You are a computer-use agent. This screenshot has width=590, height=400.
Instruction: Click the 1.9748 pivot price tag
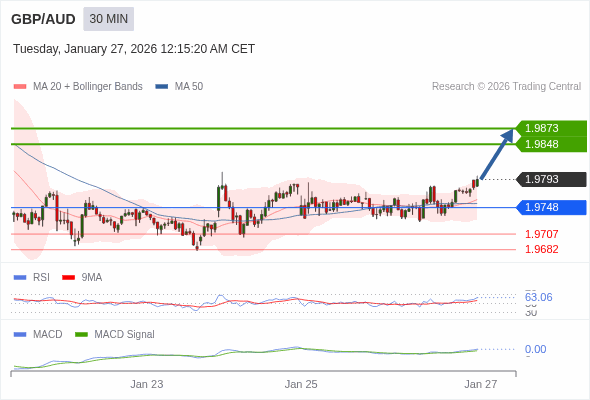tap(551, 207)
